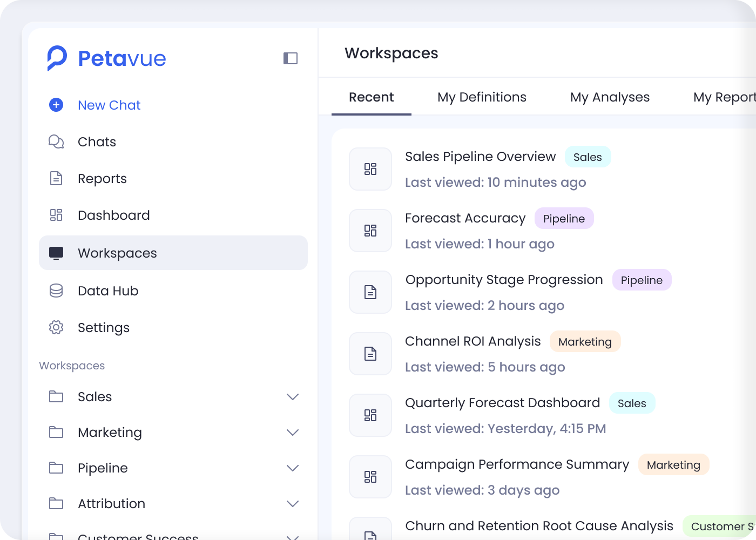
Task: Open the Dashboard grid icon
Action: (x=56, y=215)
